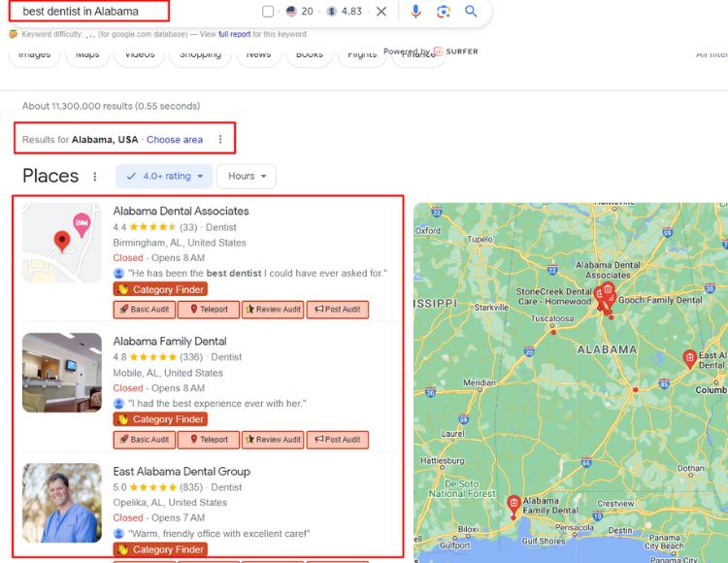
Task: Click the Keyword difficulty extension icon
Action: [13, 34]
